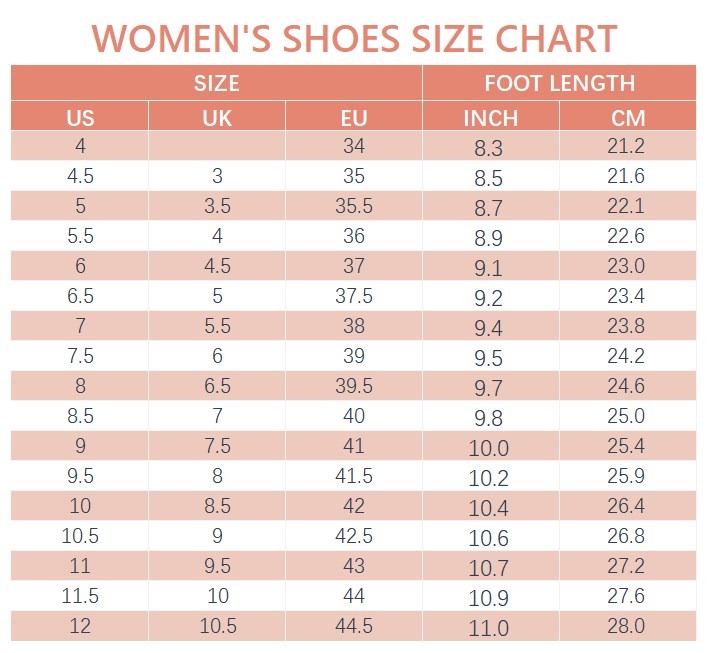Click the US column header
This screenshot has height=653, width=707.
[x=80, y=117]
